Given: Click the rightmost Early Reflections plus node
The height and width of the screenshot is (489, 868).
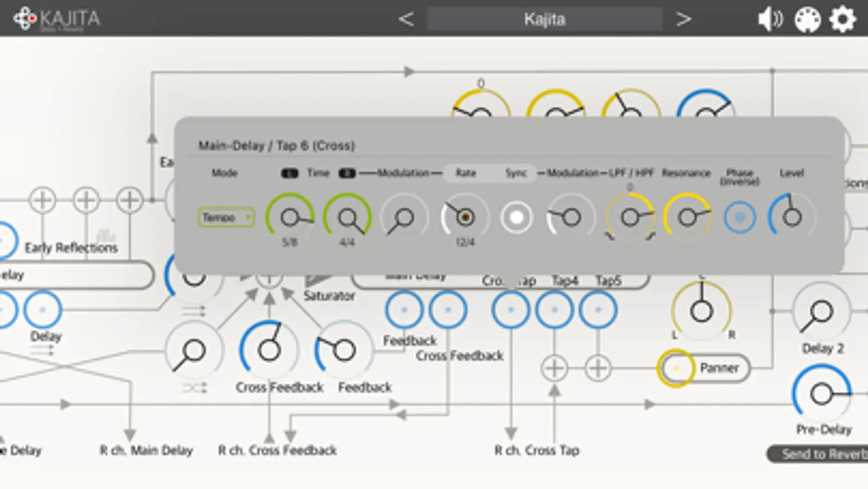Looking at the screenshot, I should click(x=129, y=200).
